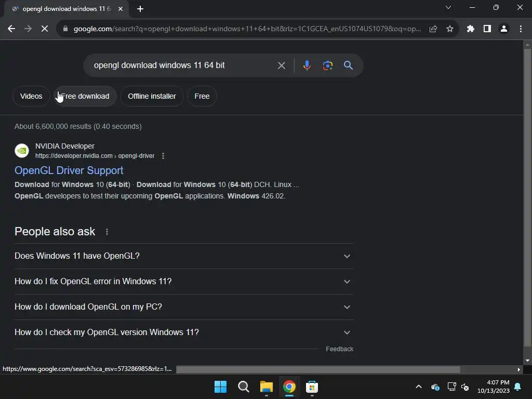Expand 'Does Windows 11 have OpenGL?'
This screenshot has width=532, height=399.
click(x=183, y=256)
